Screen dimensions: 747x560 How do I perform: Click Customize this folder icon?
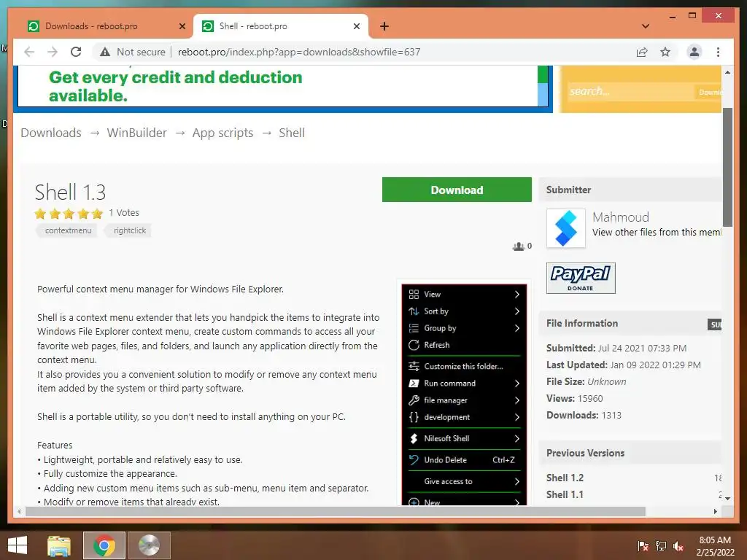414,366
